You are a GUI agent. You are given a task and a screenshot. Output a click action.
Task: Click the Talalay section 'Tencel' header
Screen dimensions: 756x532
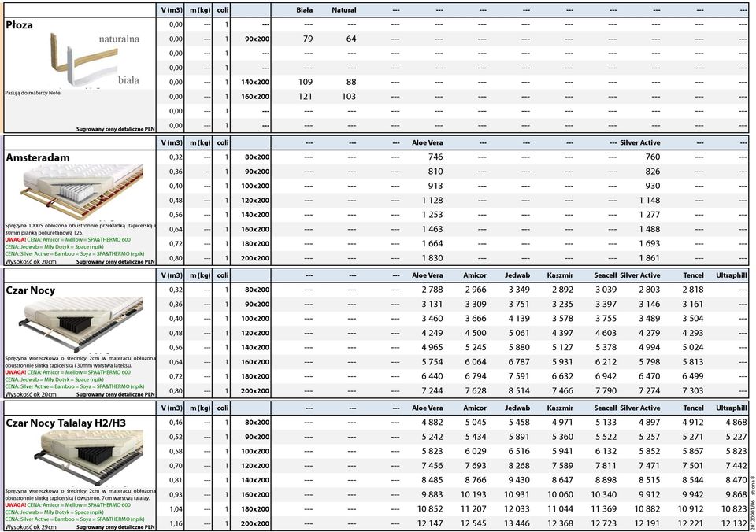693,408
